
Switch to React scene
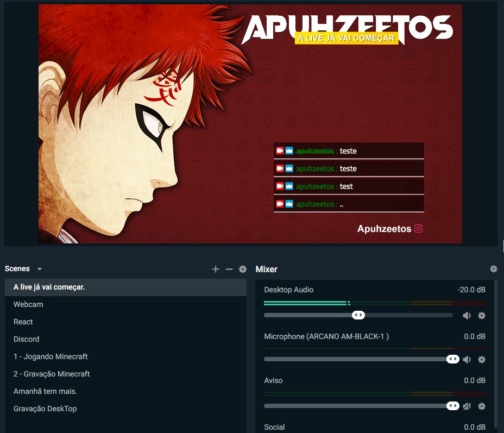[x=125, y=322]
